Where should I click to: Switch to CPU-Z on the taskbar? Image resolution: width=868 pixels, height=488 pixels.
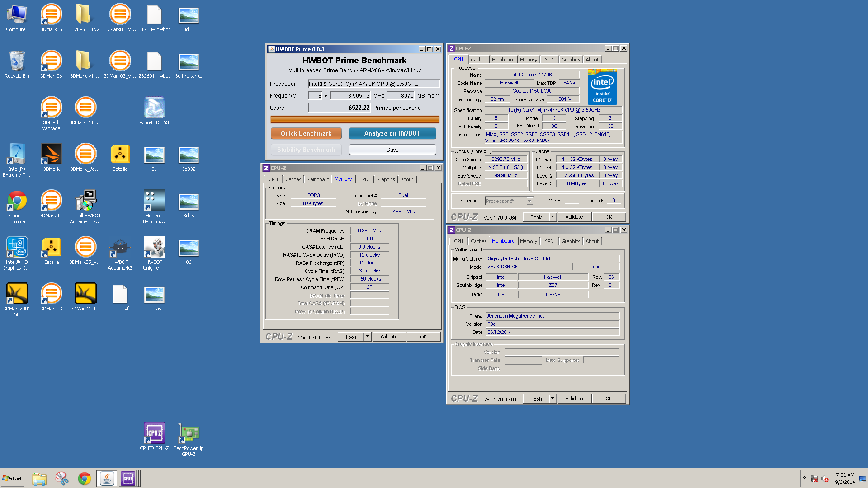(x=128, y=479)
